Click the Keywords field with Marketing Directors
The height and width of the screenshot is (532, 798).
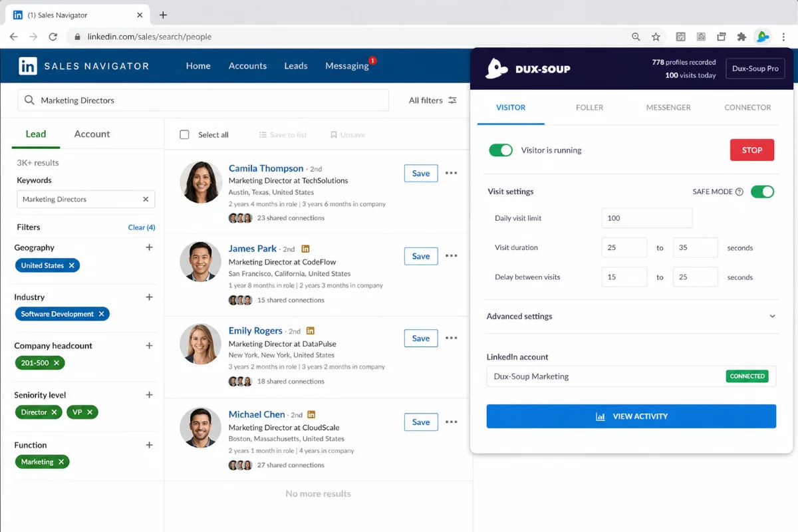(86, 199)
